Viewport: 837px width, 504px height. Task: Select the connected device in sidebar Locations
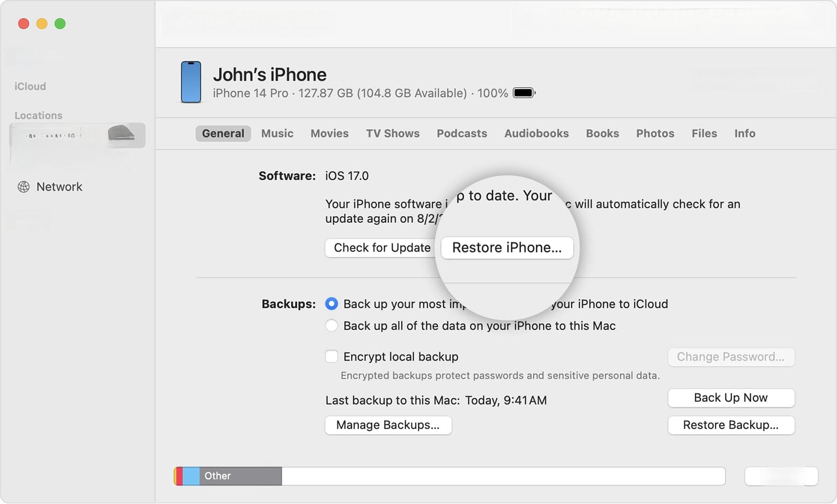(78, 135)
